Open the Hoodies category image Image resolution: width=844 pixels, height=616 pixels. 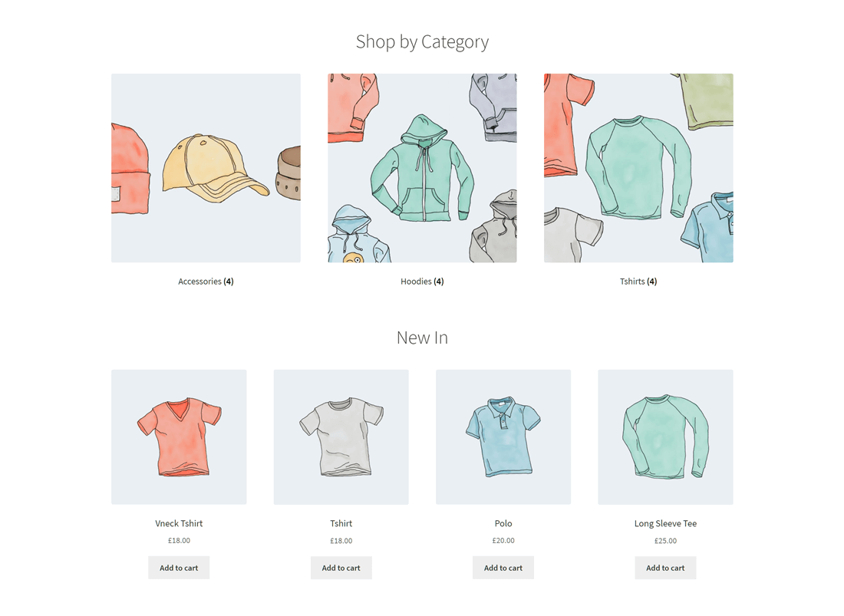point(422,168)
